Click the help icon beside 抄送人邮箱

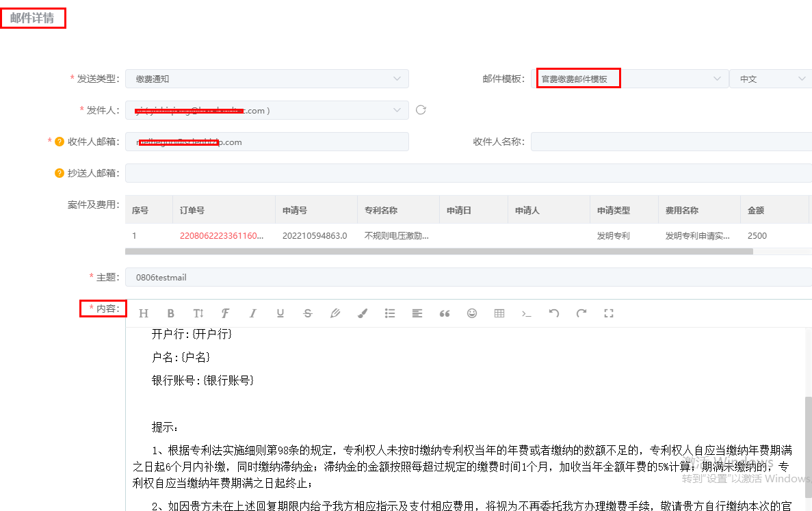click(x=60, y=173)
